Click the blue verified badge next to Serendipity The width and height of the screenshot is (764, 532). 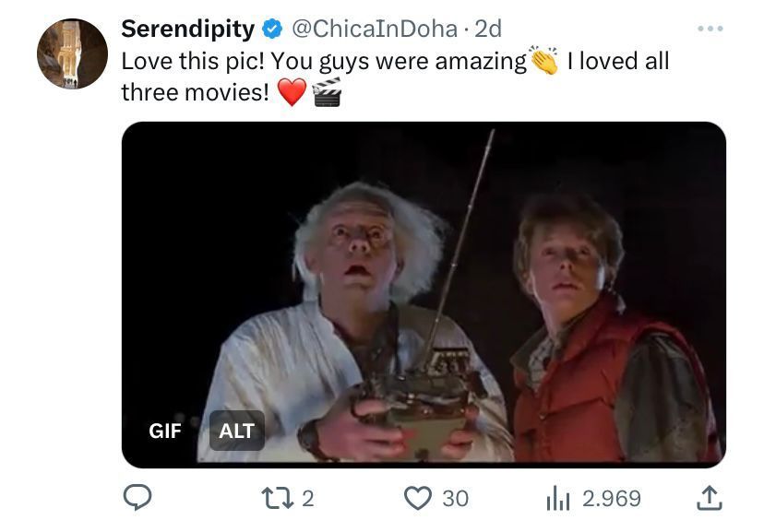(272, 29)
